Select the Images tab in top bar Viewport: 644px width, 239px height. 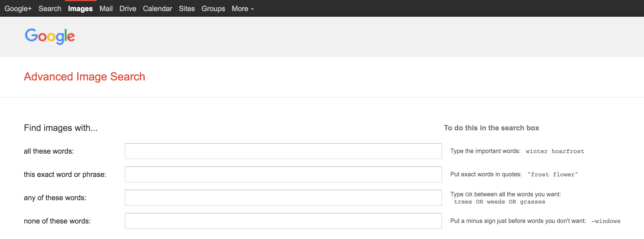click(x=80, y=9)
